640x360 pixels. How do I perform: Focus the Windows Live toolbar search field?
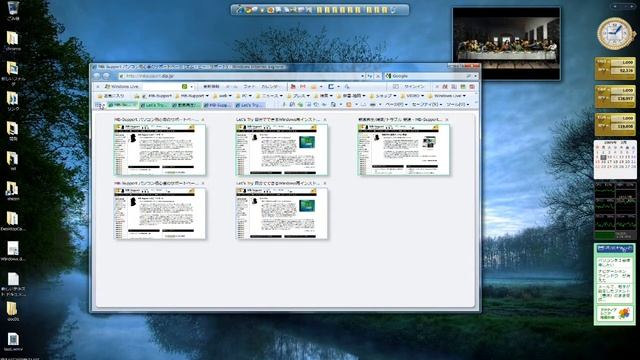click(162, 87)
